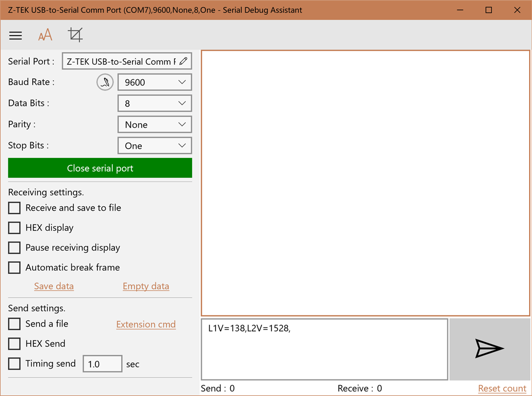Screen dimensions: 532x396
Task: Expand the Baud Rate 9600 dropdown
Action: [155, 82]
